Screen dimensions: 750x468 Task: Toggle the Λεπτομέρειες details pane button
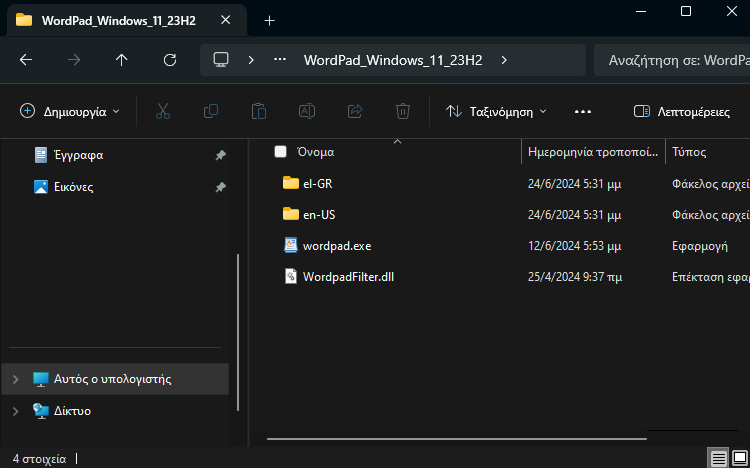pyautogui.click(x=682, y=111)
